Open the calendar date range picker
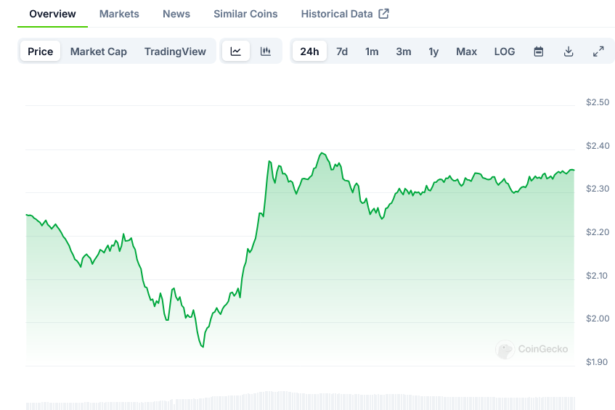The height and width of the screenshot is (410, 615). click(538, 51)
